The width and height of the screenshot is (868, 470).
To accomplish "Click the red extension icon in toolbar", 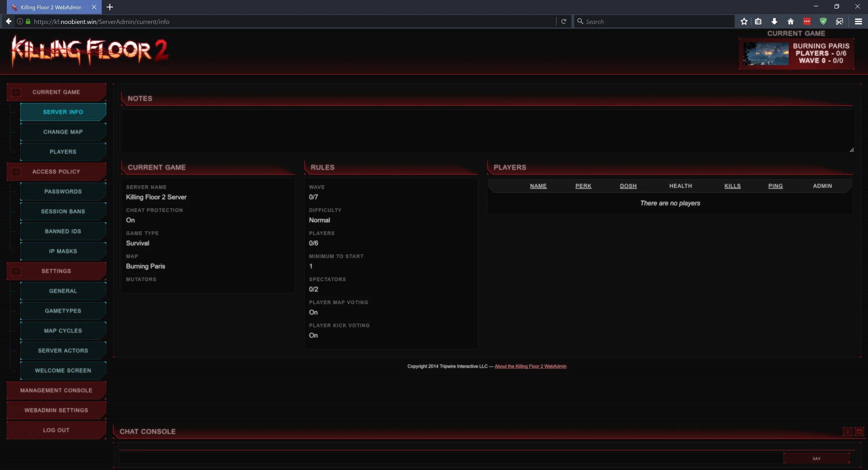I will (x=807, y=22).
